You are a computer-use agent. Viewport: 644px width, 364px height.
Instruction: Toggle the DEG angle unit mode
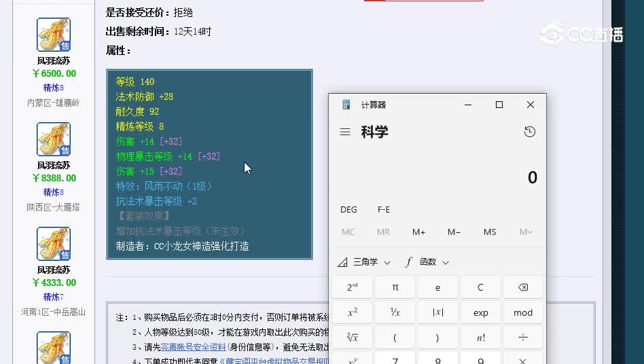pyautogui.click(x=348, y=210)
